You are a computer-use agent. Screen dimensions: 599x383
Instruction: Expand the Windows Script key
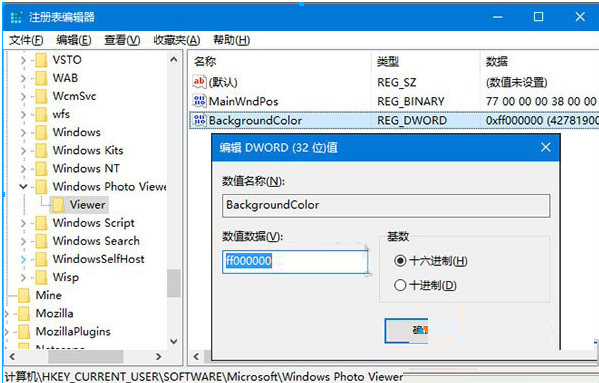pos(23,223)
